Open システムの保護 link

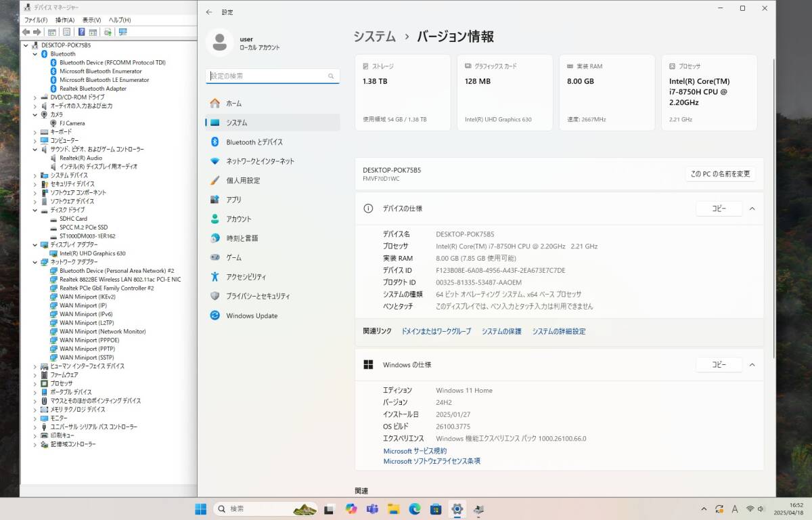501,332
